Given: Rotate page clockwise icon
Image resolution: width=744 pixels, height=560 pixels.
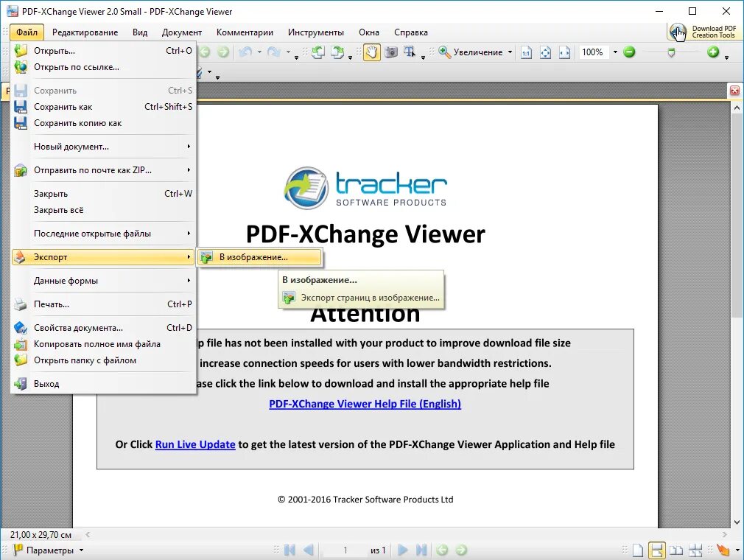Looking at the screenshot, I should click(337, 52).
